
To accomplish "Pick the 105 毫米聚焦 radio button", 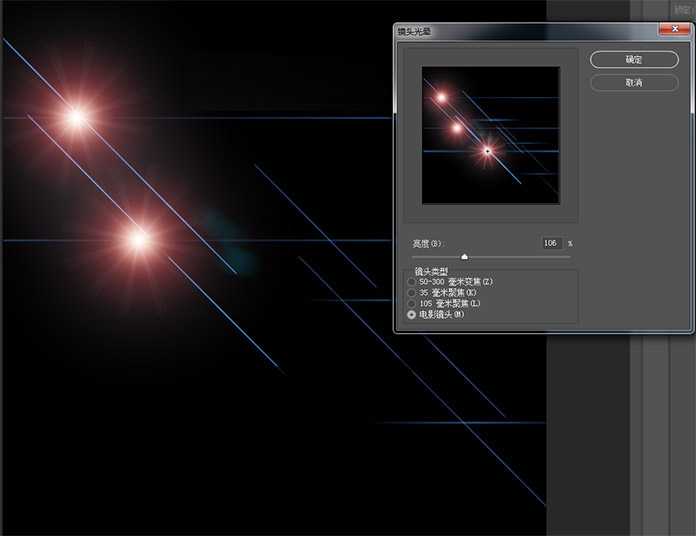I will coord(412,303).
